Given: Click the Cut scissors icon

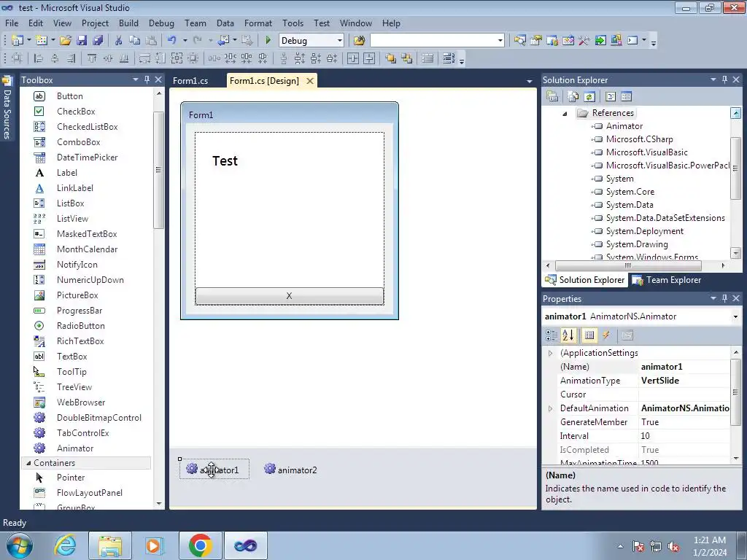Looking at the screenshot, I should (x=118, y=41).
